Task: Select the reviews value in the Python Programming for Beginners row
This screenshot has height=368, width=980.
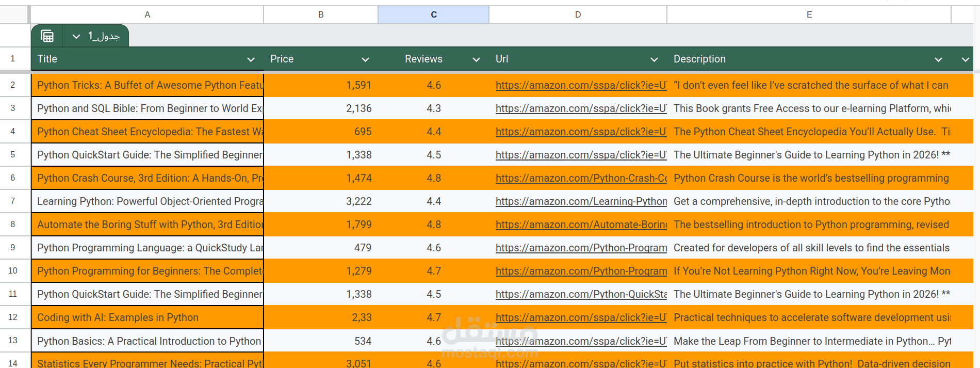Action: click(434, 271)
